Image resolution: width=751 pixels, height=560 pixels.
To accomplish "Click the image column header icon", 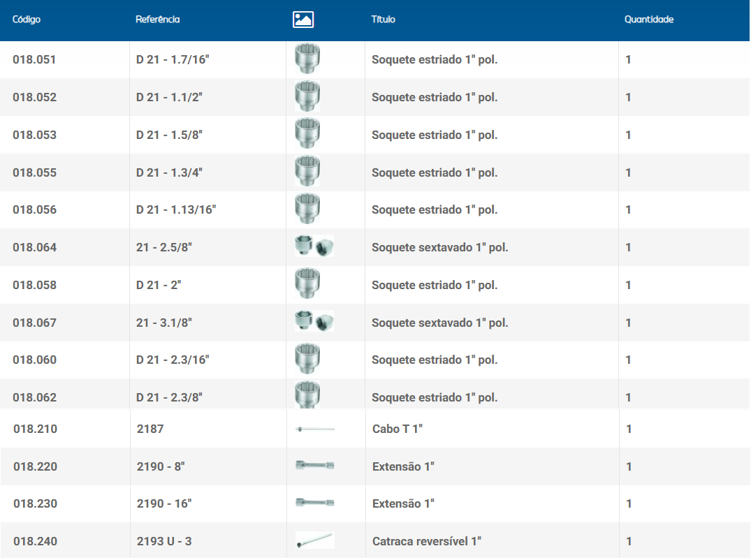I will pos(303,20).
